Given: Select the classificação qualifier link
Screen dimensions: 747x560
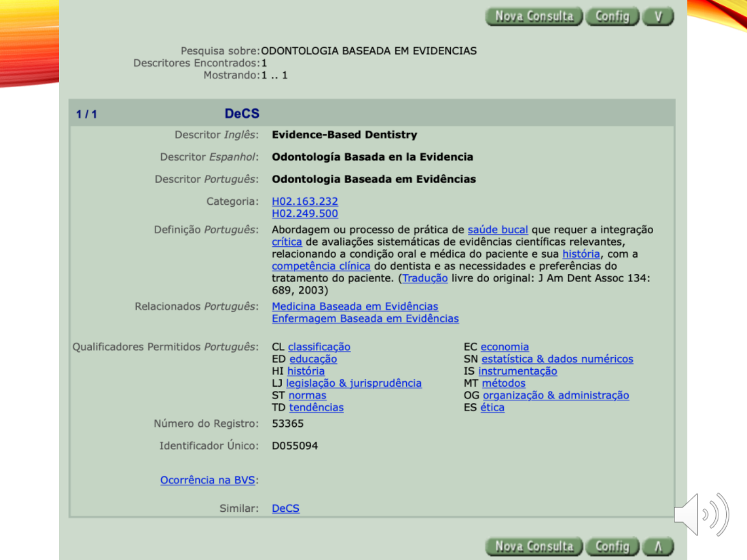Looking at the screenshot, I should (x=320, y=347).
